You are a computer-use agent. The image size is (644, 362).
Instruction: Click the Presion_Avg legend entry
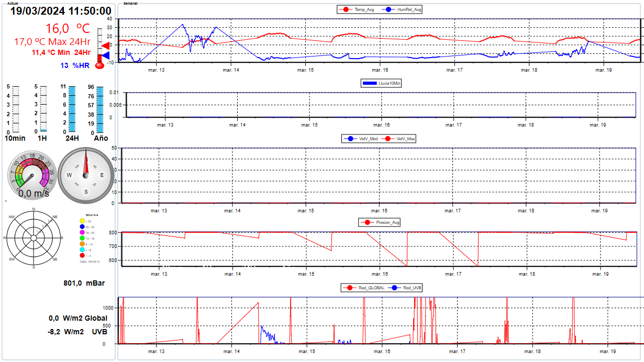[x=380, y=222]
